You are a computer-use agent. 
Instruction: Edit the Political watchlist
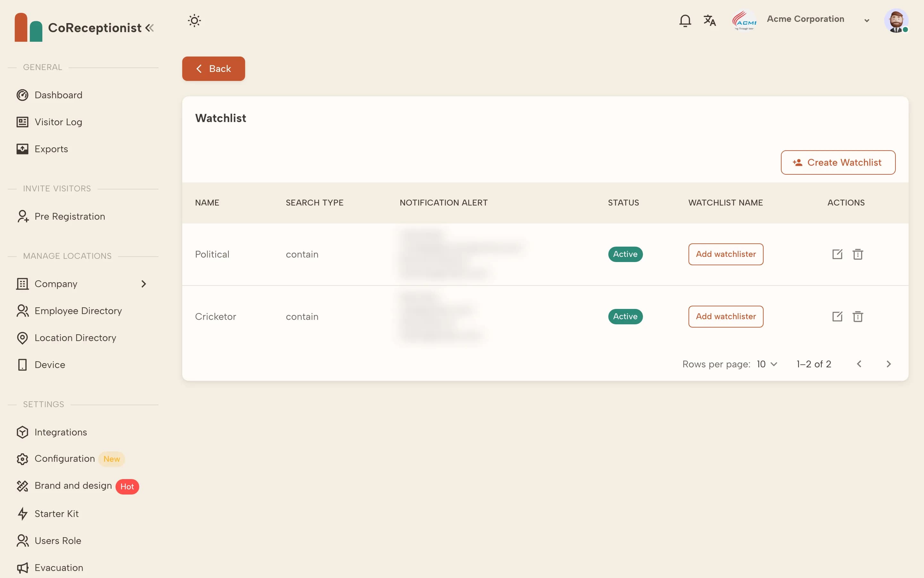(x=837, y=254)
